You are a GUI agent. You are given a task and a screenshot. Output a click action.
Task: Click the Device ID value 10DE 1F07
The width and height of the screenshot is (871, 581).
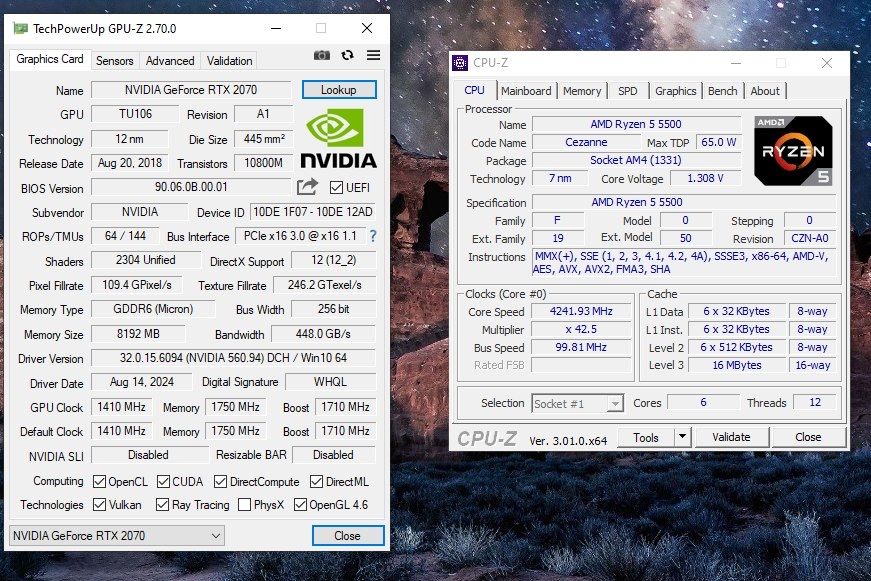pyautogui.click(x=313, y=212)
